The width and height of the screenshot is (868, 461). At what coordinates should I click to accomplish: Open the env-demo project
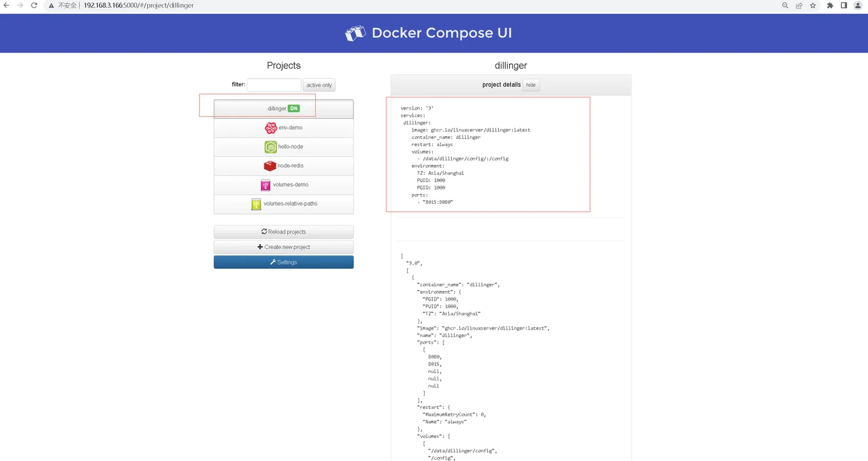(x=283, y=128)
